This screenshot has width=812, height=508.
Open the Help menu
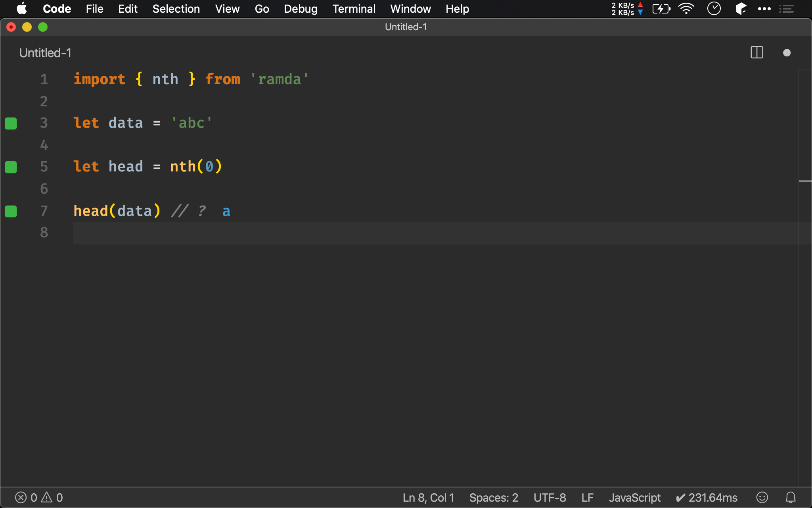click(x=457, y=9)
